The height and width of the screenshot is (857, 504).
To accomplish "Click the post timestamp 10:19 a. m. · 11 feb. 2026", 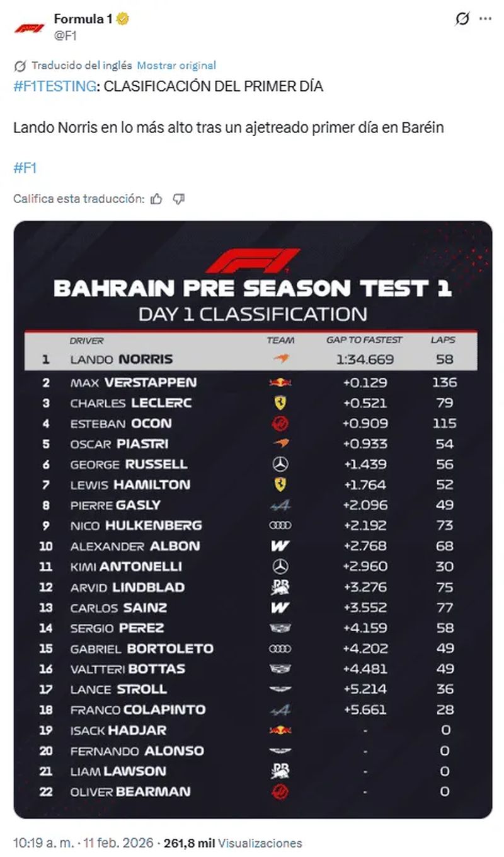I will coord(84,843).
